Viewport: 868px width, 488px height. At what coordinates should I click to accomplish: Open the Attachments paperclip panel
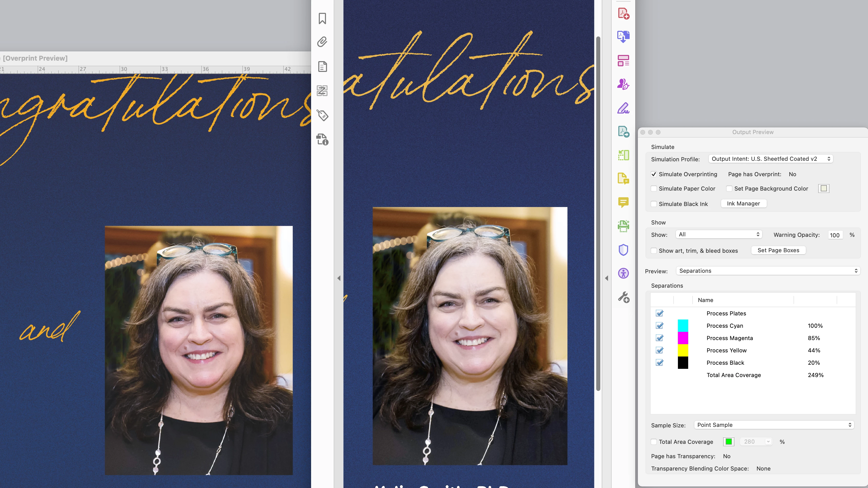tap(322, 42)
